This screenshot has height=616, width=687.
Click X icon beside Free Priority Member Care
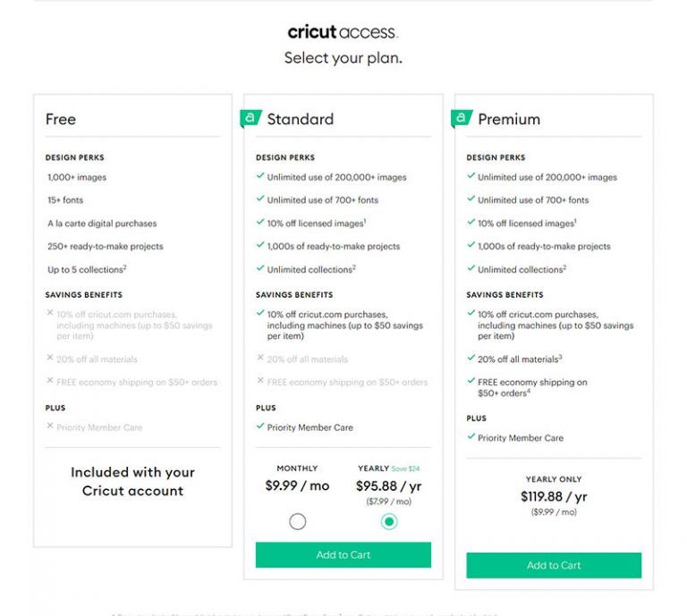(x=50, y=426)
